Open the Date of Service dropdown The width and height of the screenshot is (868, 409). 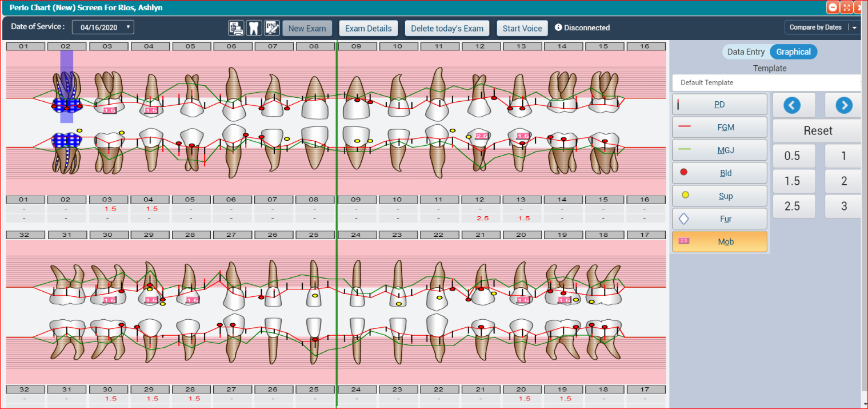pyautogui.click(x=103, y=27)
